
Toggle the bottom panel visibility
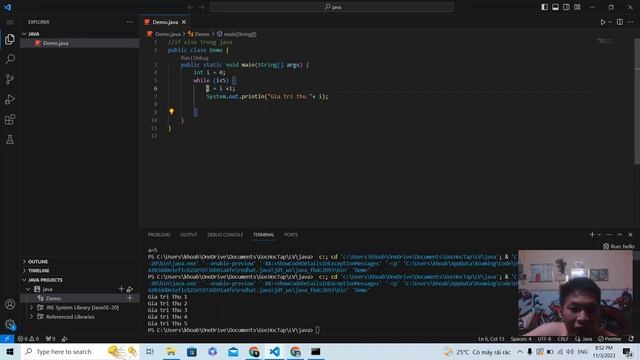coord(556,7)
